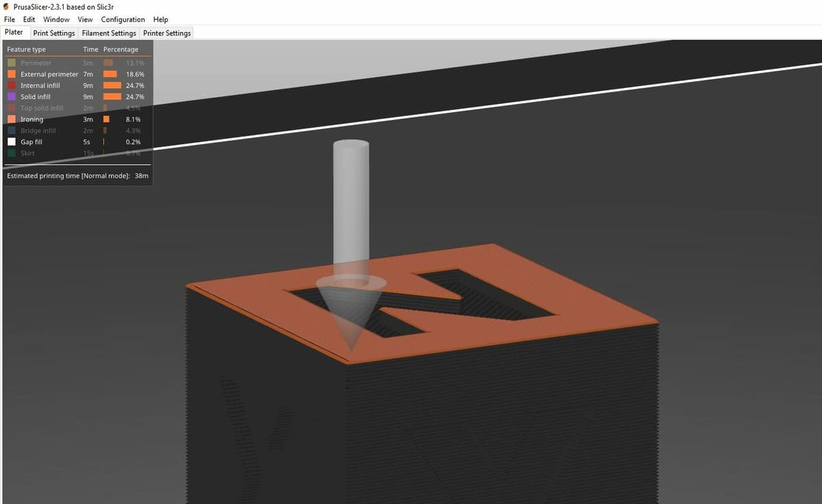This screenshot has width=822, height=504.
Task: Click the '38m' estimated time value
Action: click(x=142, y=176)
